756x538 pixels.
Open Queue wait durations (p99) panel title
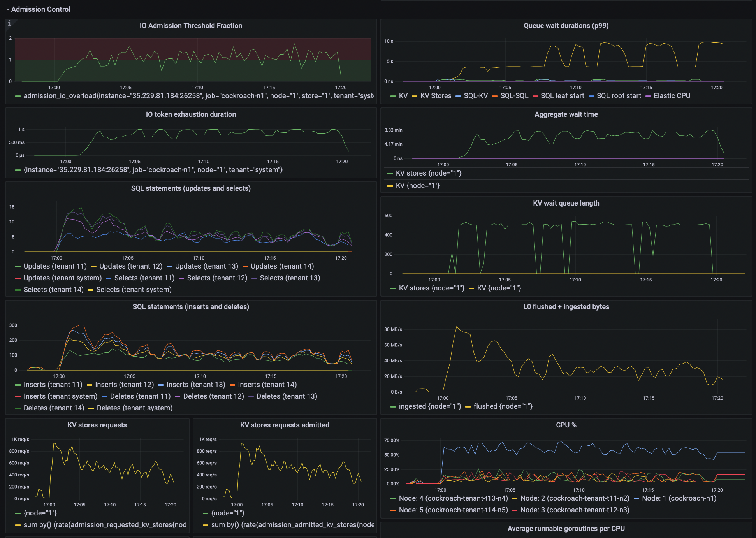[x=566, y=26]
